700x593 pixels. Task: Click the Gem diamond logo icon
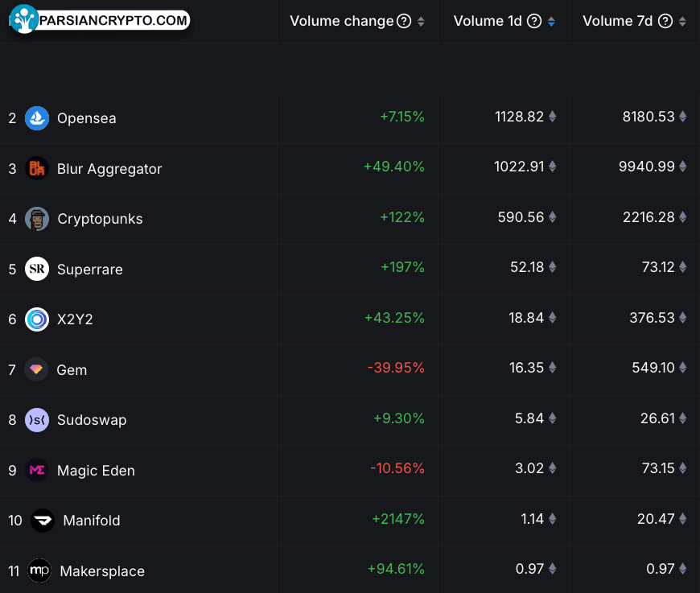point(36,369)
